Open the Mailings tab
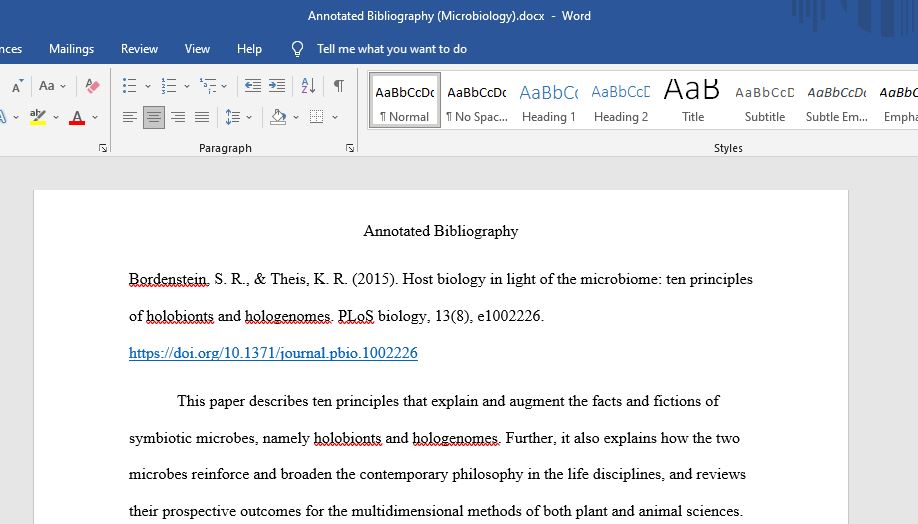 (71, 49)
